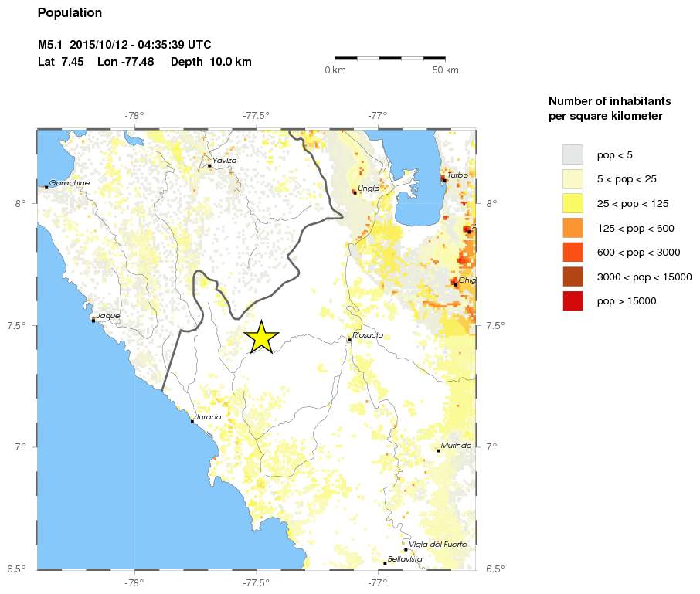Click the yellow star epicenter marker
The image size is (700, 594).
point(261,337)
